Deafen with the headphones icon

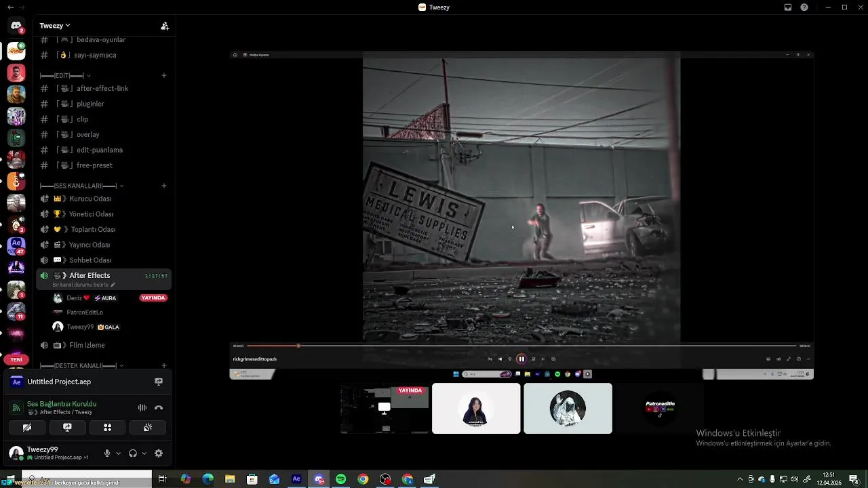[133, 453]
